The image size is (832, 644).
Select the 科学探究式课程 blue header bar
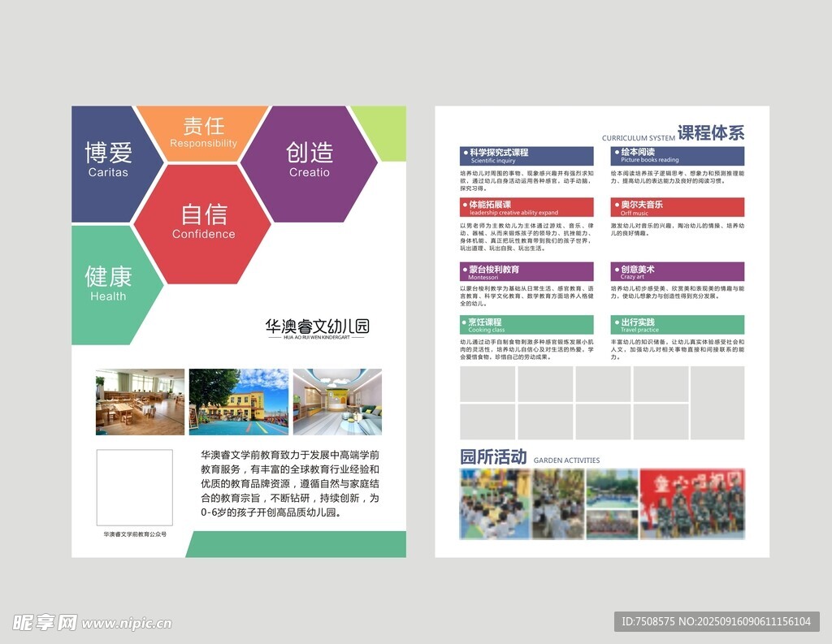click(526, 156)
